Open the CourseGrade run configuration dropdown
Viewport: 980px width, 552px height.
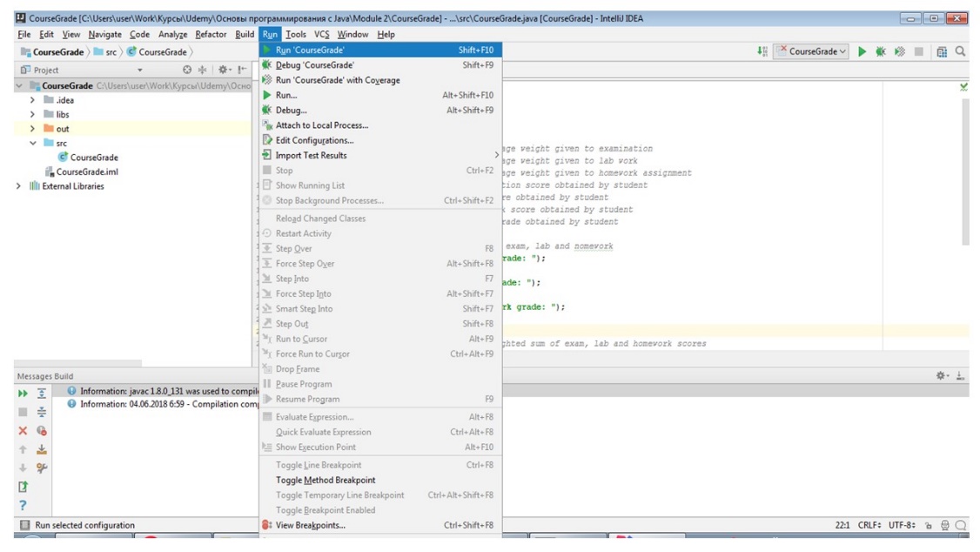coord(813,52)
